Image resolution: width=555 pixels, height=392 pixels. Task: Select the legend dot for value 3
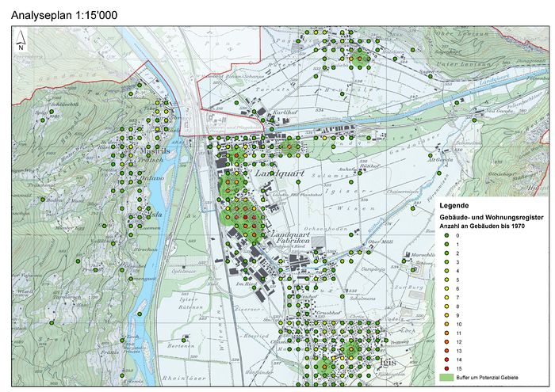[x=448, y=261]
